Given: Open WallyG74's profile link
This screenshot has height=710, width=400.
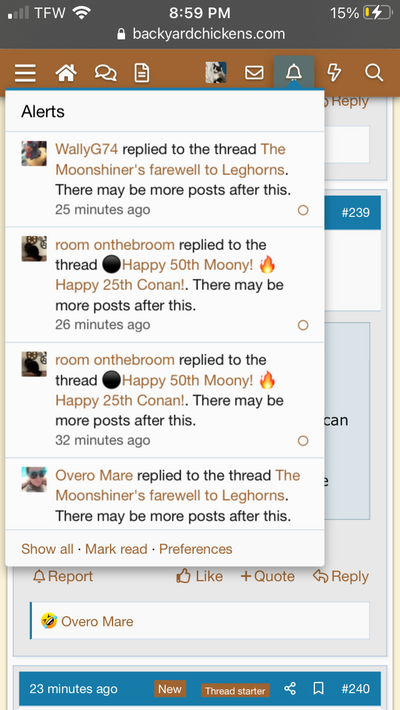Looking at the screenshot, I should point(87,149).
